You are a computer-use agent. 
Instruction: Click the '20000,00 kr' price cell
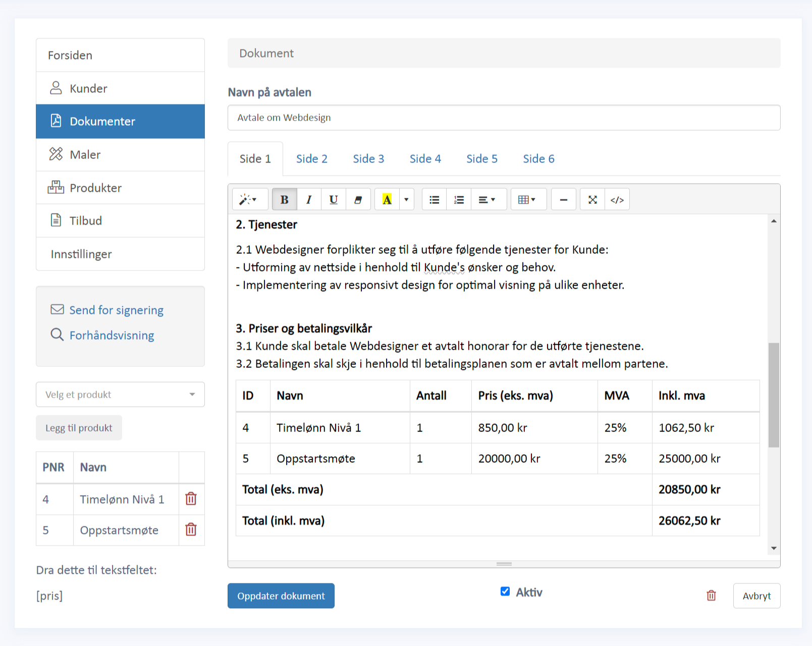[x=534, y=459]
